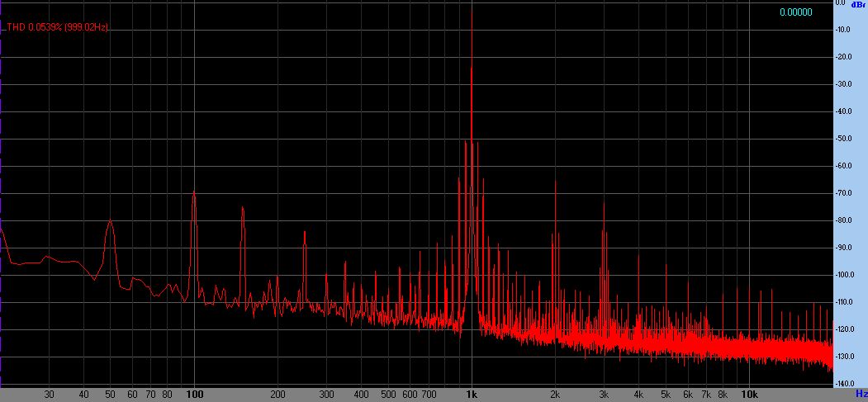
Task: Click the 60 frequency axis label
Action: point(132,395)
